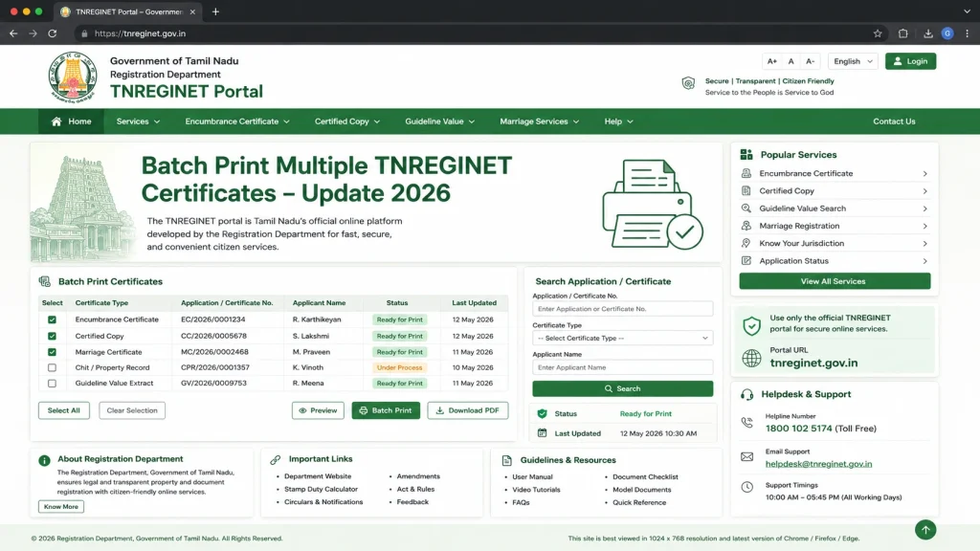The image size is (980, 551).
Task: Expand the Marriage Services nav menu
Action: [539, 121]
